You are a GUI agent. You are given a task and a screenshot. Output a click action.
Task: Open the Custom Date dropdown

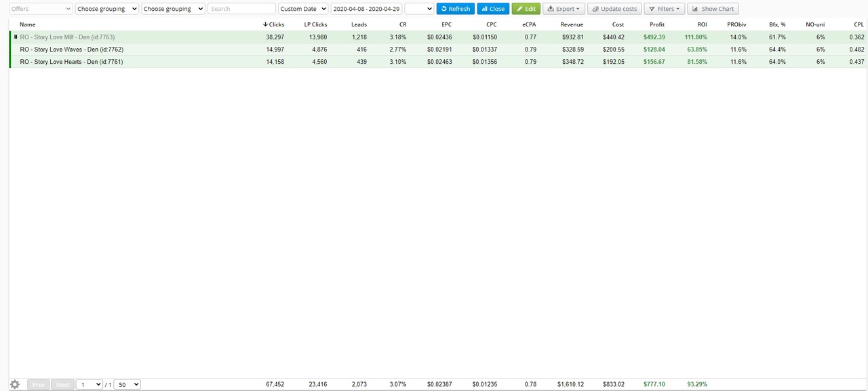(303, 9)
